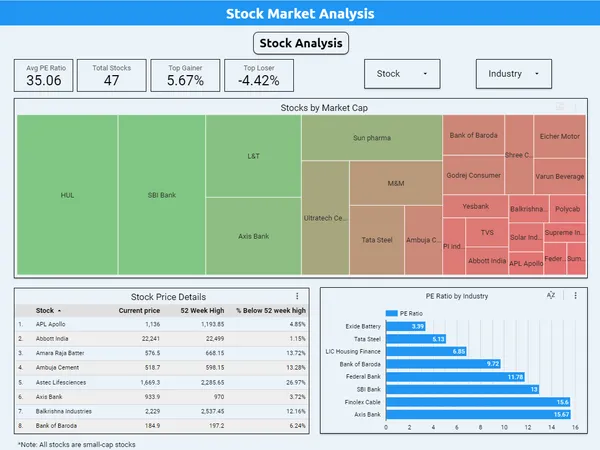This screenshot has height=450, width=600.
Task: Select the Solar Ind... treemap block
Action: 526,237
